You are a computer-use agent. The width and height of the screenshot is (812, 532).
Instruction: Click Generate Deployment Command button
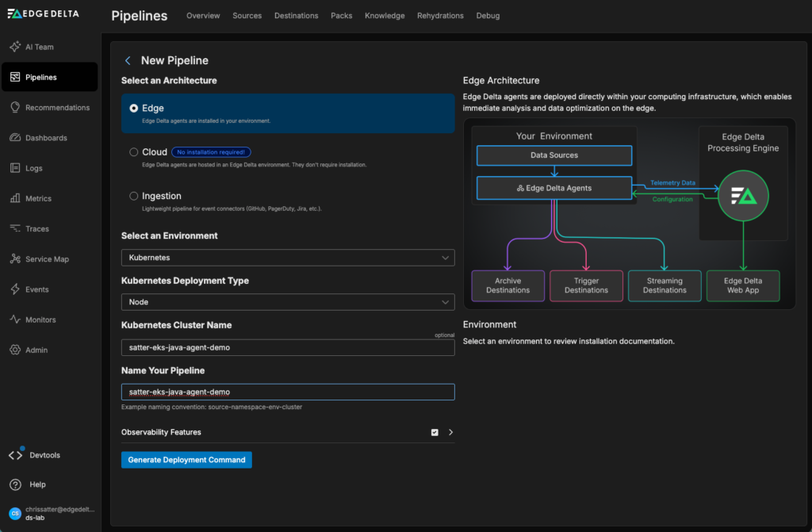pyautogui.click(x=186, y=460)
